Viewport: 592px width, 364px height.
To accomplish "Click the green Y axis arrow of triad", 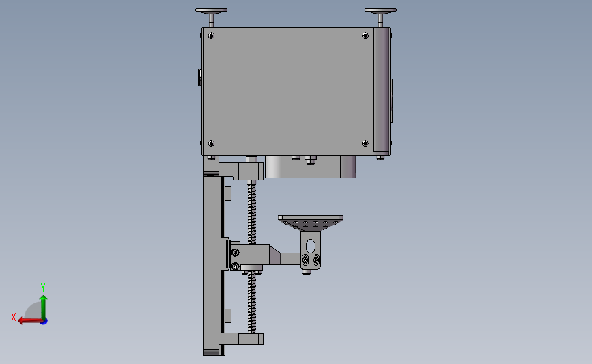I will pos(44,307).
